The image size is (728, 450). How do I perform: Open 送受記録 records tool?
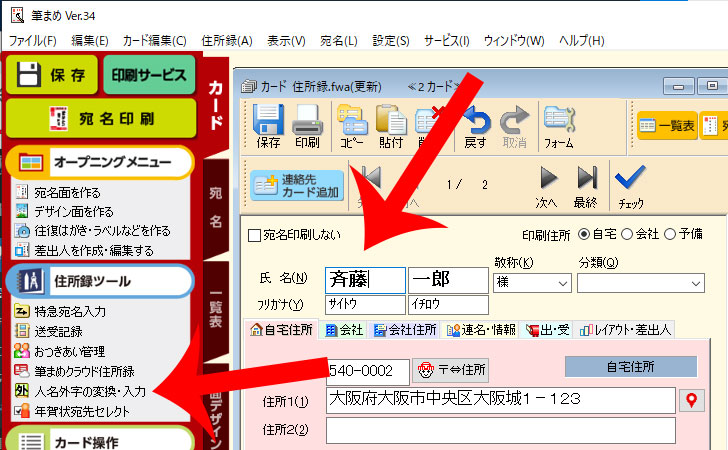pyautogui.click(x=48, y=331)
